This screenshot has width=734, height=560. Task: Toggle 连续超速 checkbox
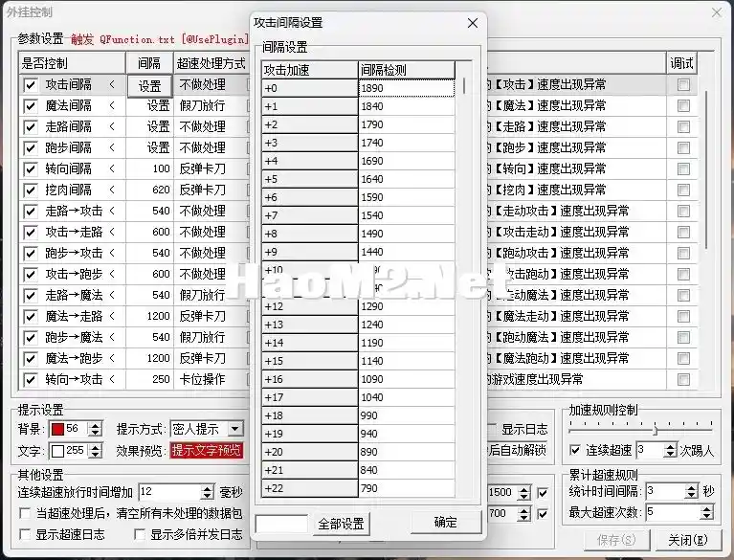pos(575,451)
